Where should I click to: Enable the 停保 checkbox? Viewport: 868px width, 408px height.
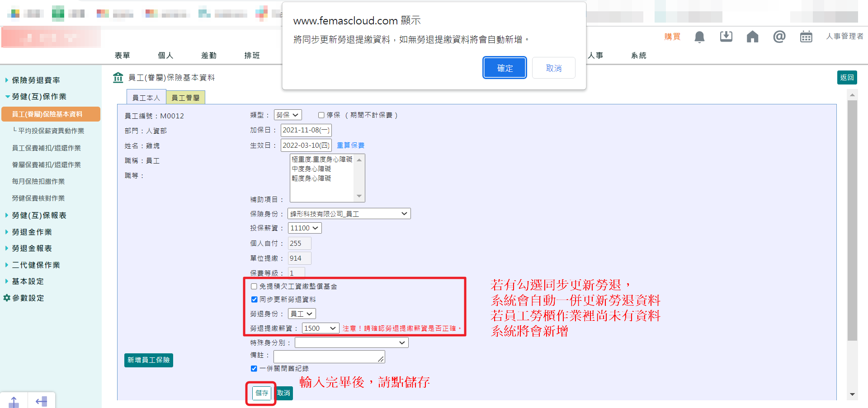321,115
